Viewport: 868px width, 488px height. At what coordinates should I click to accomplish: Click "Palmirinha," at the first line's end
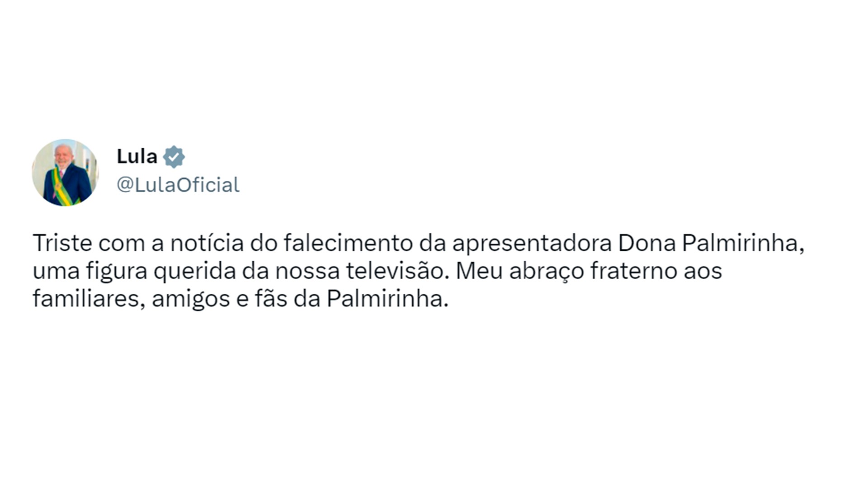click(743, 243)
